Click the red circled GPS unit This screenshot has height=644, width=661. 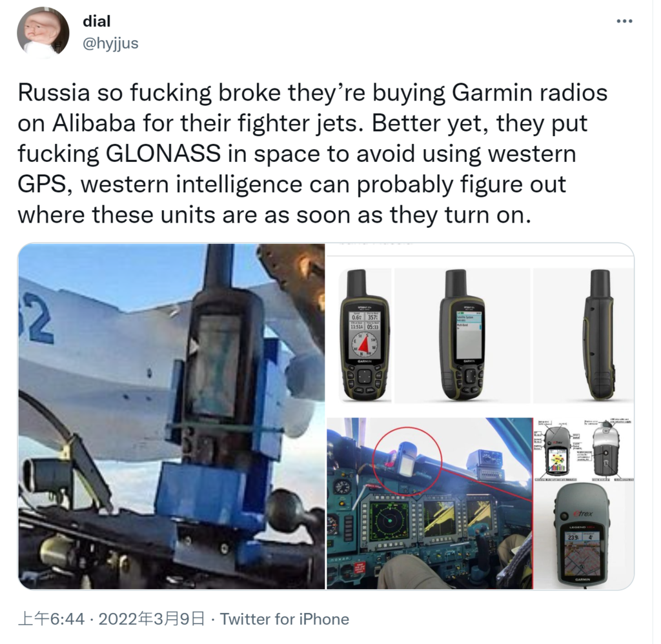click(407, 459)
